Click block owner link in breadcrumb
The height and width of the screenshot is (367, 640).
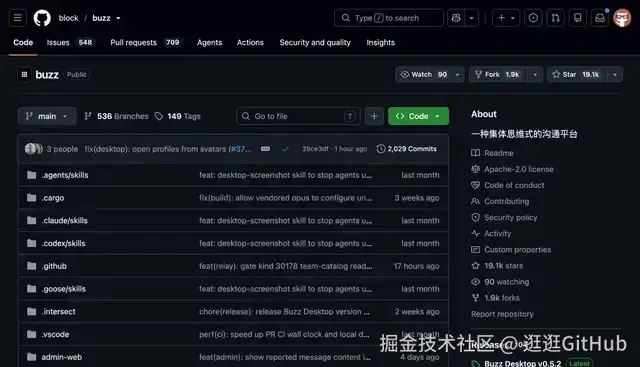pyautogui.click(x=69, y=18)
